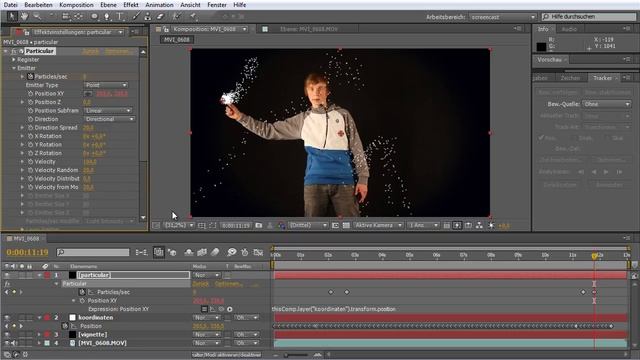This screenshot has height=360, width=640.
Task: Open the Effekt menu
Action: 131,5
